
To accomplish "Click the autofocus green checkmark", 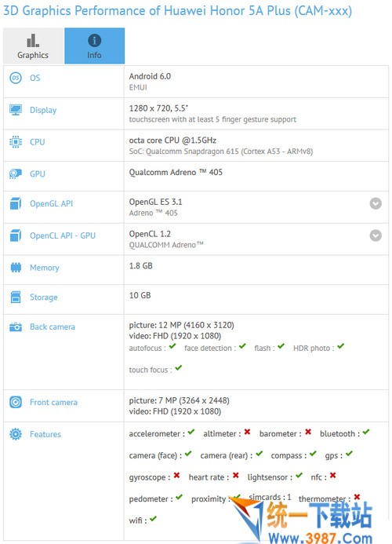I will tap(172, 346).
